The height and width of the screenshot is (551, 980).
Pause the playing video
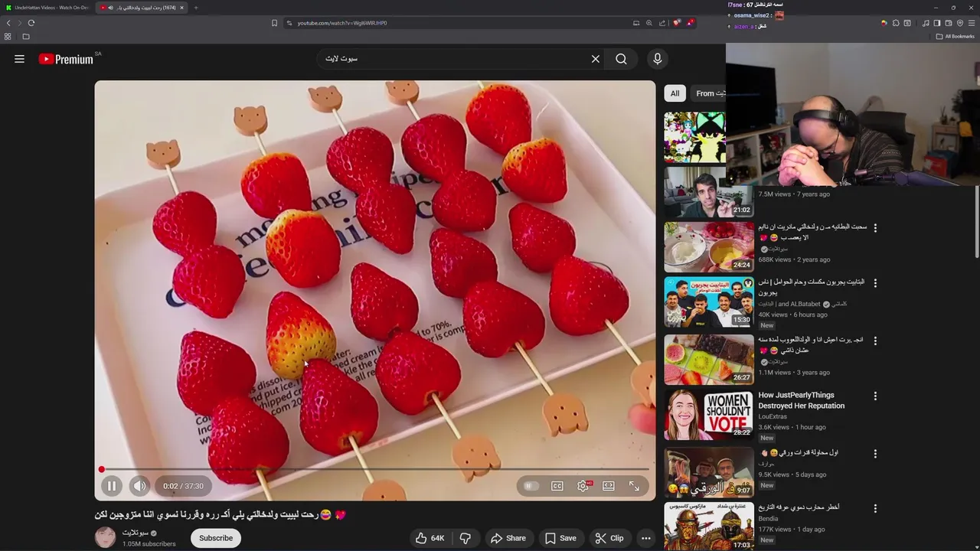pos(112,486)
